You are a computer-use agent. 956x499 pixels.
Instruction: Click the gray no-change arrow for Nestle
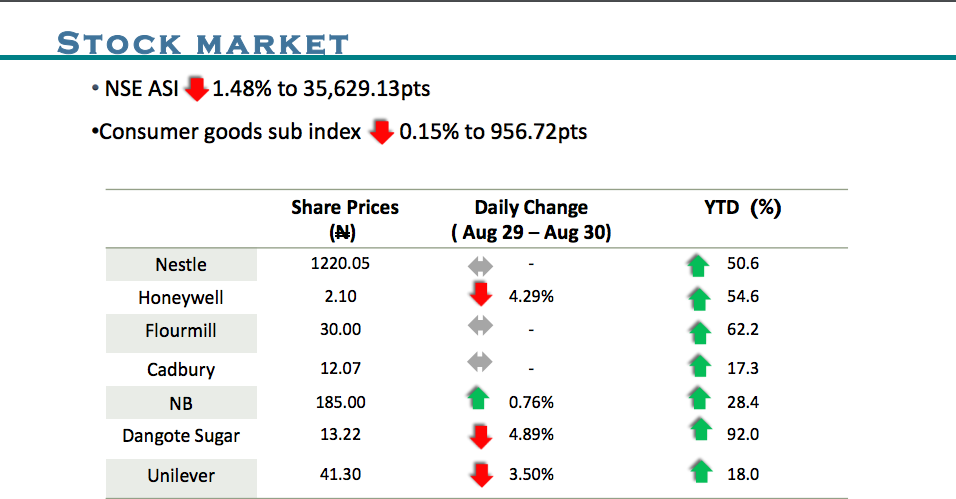coord(481,266)
